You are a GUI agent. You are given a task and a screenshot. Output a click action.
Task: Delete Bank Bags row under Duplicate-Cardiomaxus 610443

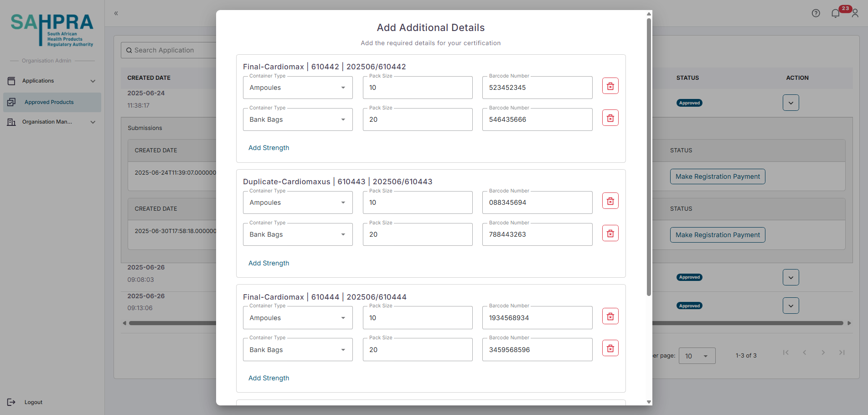pos(610,233)
